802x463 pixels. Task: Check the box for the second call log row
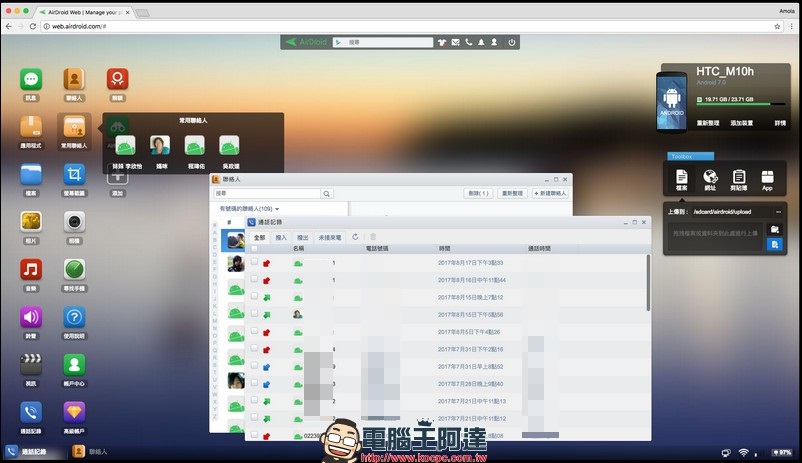coord(254,280)
